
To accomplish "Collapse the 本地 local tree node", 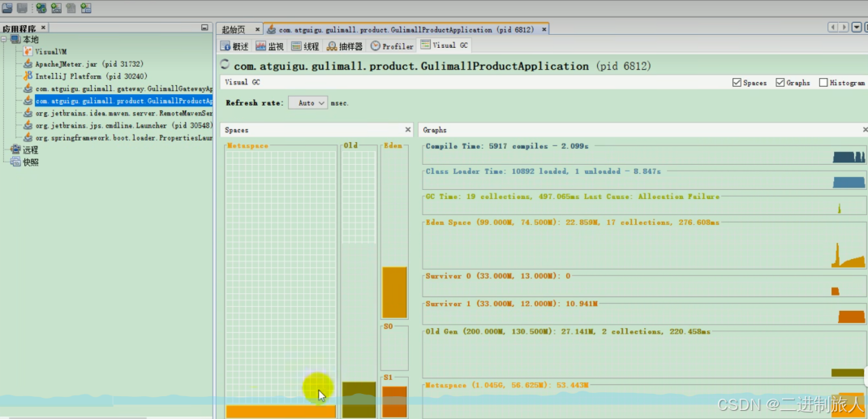I will pos(4,39).
